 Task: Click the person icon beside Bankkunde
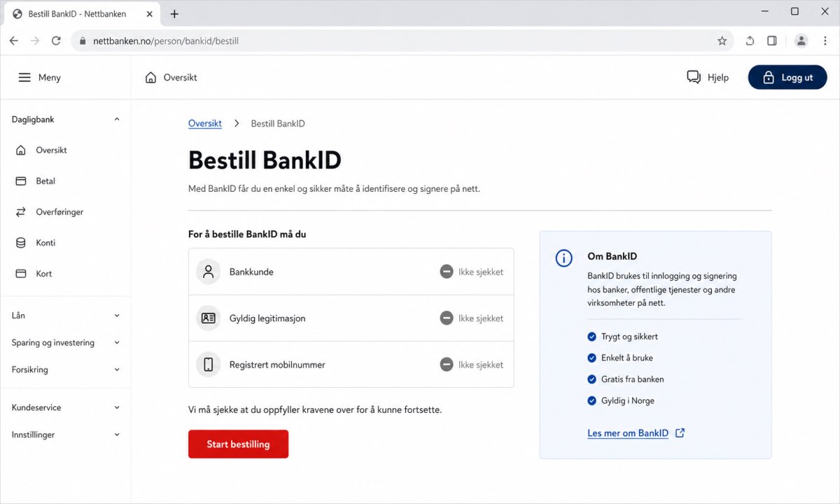[208, 272]
